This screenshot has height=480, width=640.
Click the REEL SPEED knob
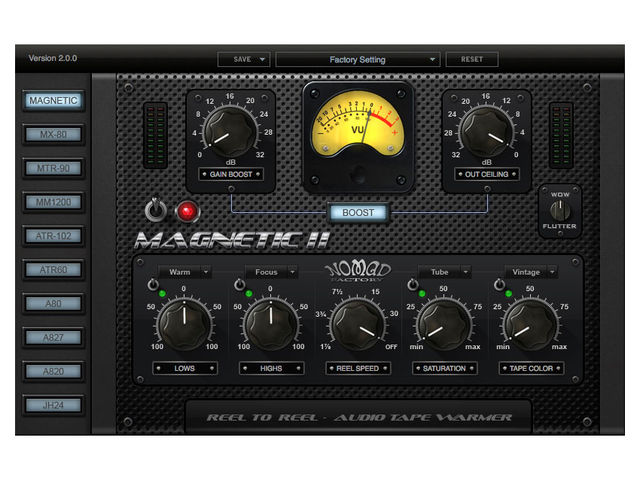pos(358,325)
